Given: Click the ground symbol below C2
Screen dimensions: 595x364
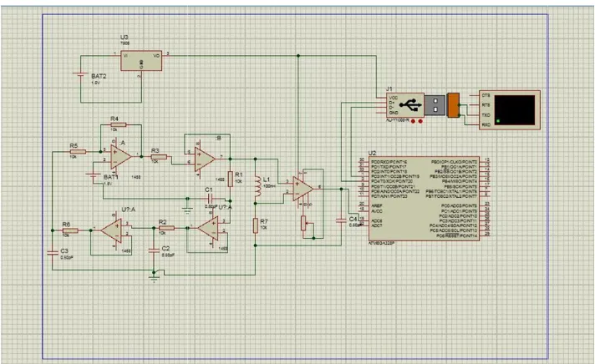Looking at the screenshot, I should tap(154, 279).
